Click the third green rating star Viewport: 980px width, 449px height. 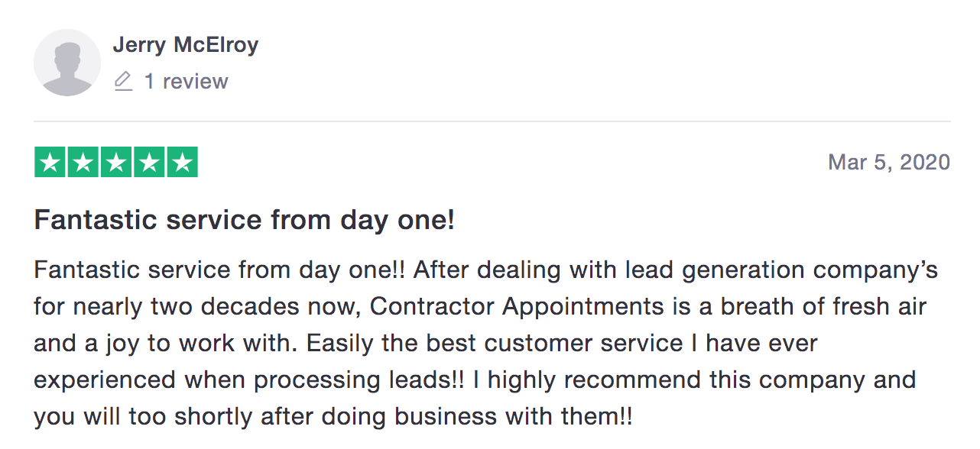[x=116, y=162]
